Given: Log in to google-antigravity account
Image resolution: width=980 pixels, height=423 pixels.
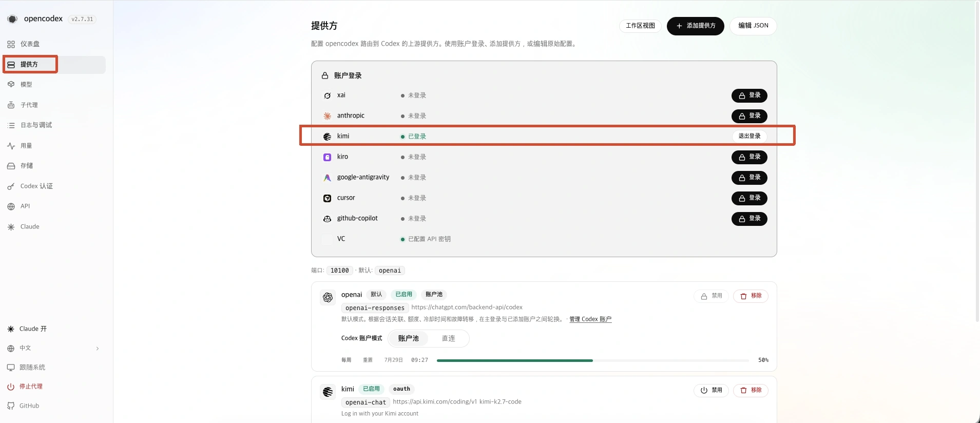Looking at the screenshot, I should pos(749,178).
